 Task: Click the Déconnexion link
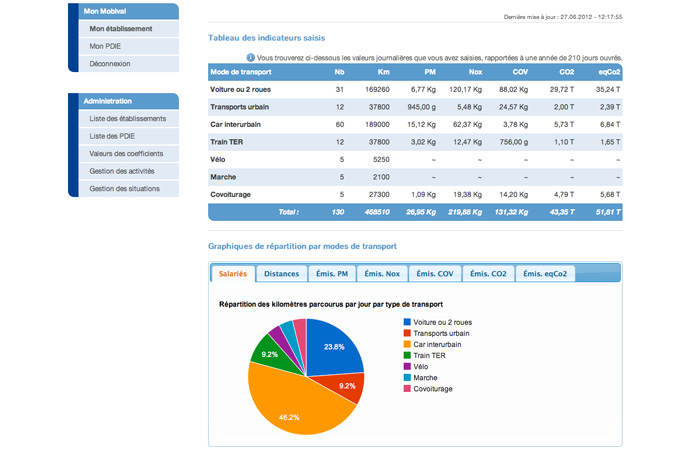pos(110,63)
